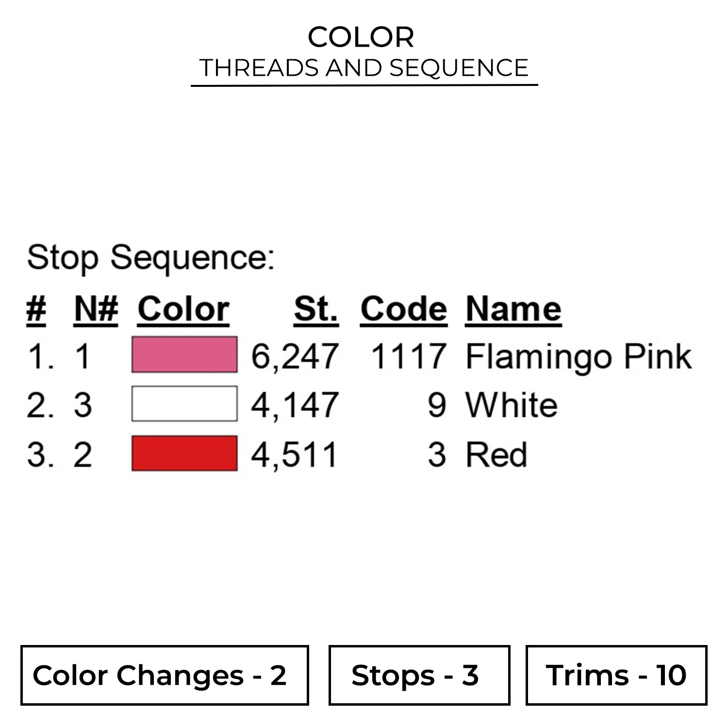728x728 pixels.
Task: Click the White thread name
Action: [x=512, y=405]
